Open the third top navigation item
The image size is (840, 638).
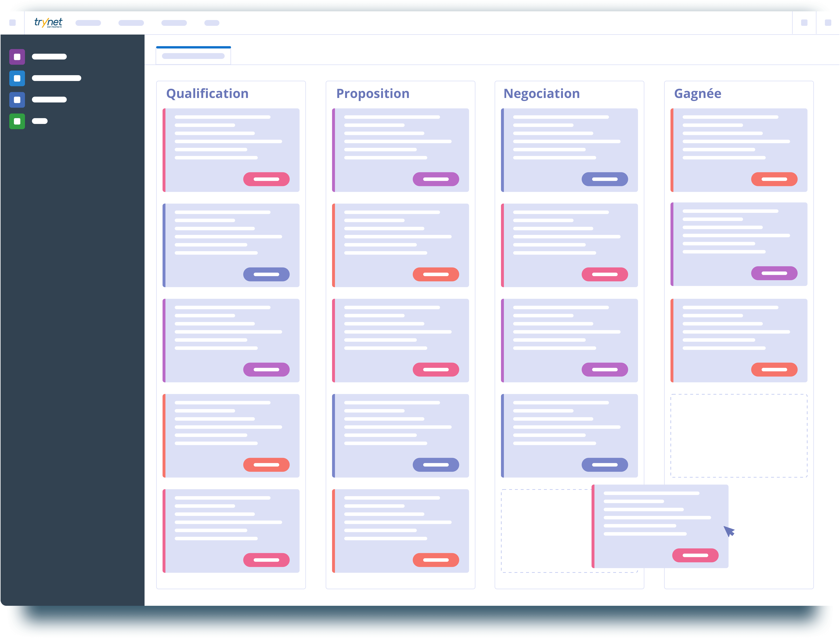coord(174,23)
